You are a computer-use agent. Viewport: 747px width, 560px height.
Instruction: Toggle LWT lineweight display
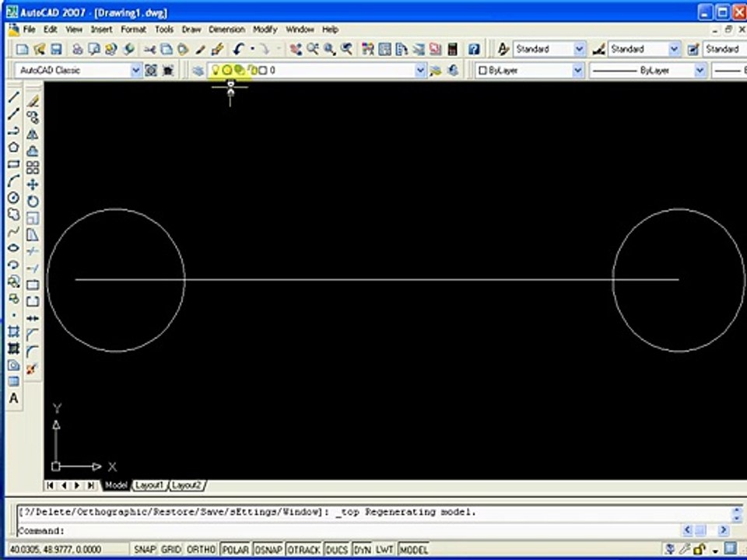coord(384,550)
